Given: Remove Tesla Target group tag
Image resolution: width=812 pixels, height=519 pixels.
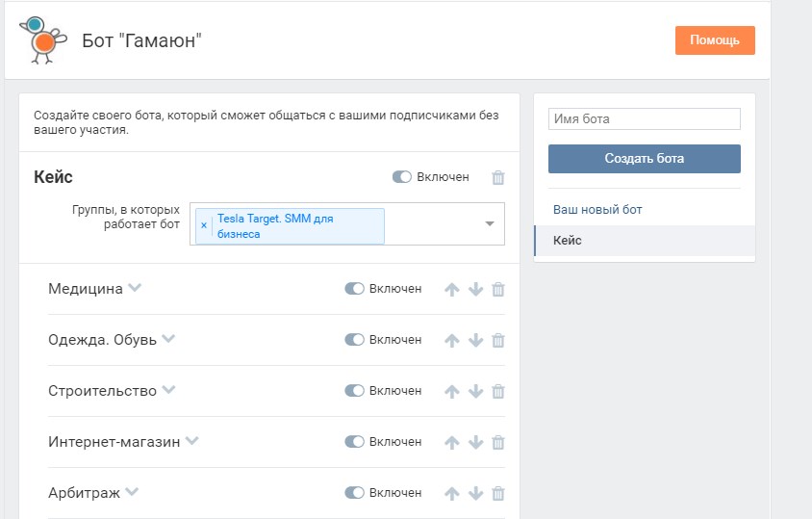Looking at the screenshot, I should [x=204, y=225].
